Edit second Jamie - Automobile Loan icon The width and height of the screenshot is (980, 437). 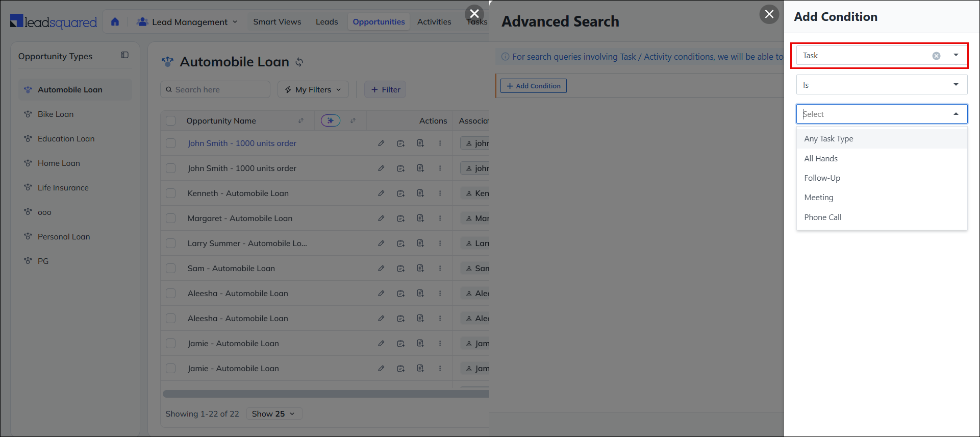point(381,369)
